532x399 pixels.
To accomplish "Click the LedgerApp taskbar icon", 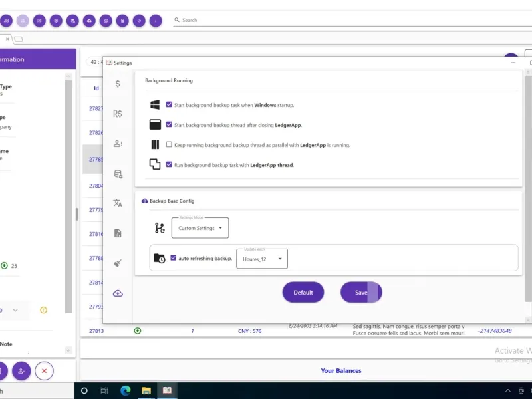I will tap(167, 390).
